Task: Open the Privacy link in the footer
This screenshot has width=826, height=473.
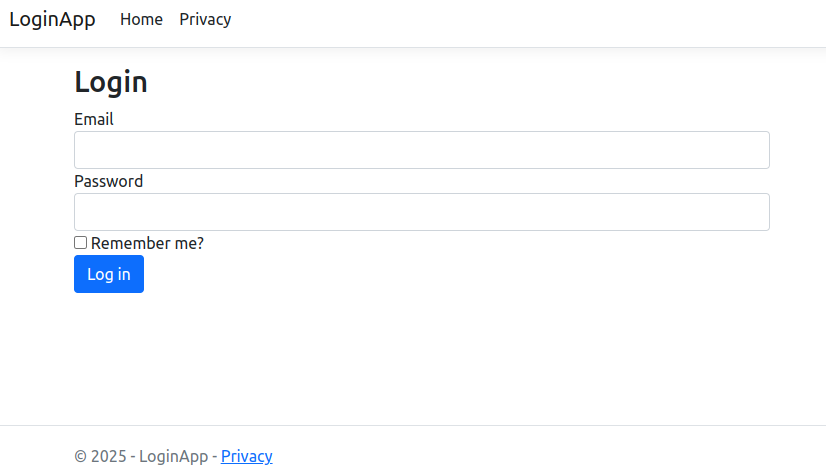Action: tap(246, 456)
